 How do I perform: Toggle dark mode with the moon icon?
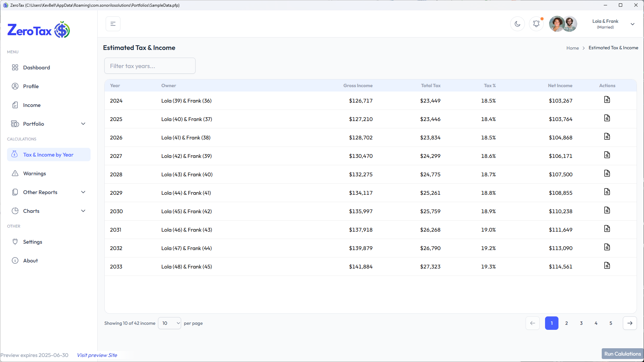tap(517, 24)
